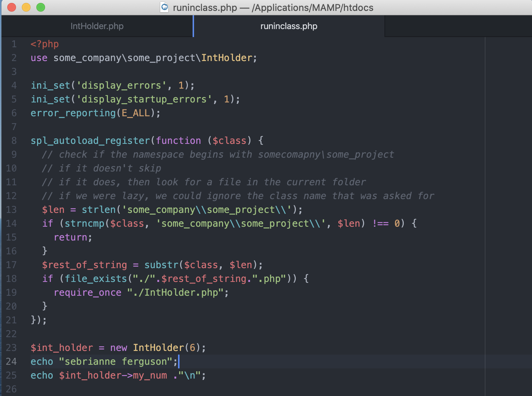Click the file proxy icon in title bar
This screenshot has width=532, height=396.
pyautogui.click(x=165, y=7)
